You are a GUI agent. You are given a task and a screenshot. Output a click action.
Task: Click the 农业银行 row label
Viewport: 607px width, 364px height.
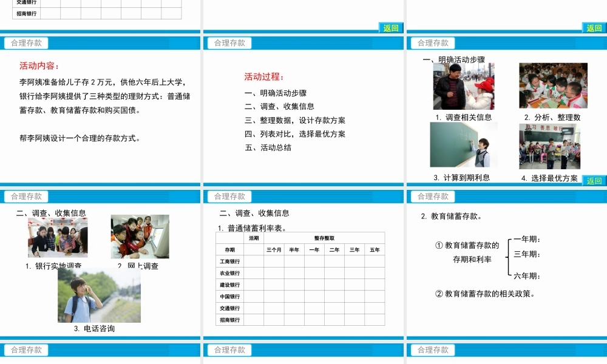229,273
